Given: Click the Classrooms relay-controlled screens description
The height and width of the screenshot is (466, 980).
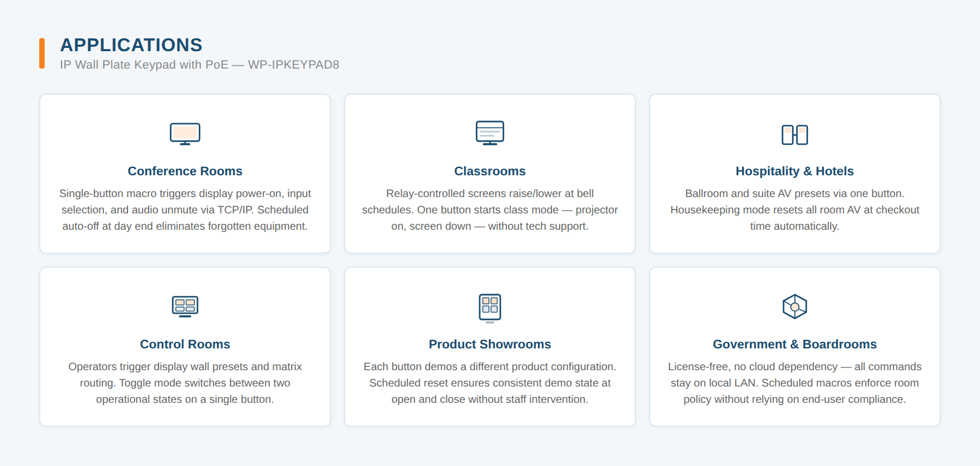Looking at the screenshot, I should (490, 210).
